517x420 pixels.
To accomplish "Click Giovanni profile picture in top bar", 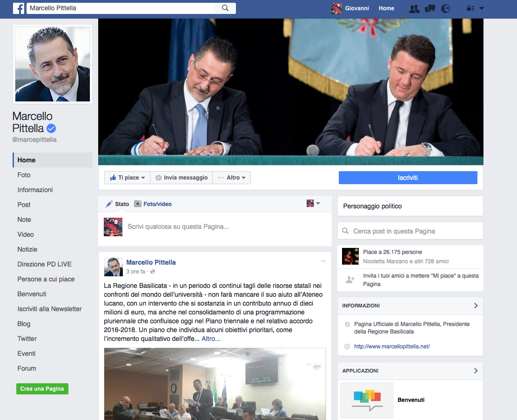I will point(336,8).
